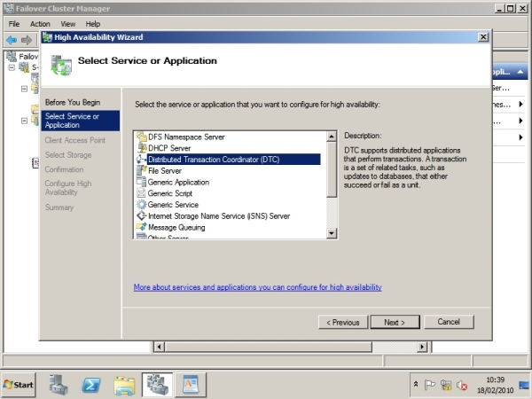The height and width of the screenshot is (399, 532).
Task: Click the Generic Script icon
Action: click(x=141, y=193)
